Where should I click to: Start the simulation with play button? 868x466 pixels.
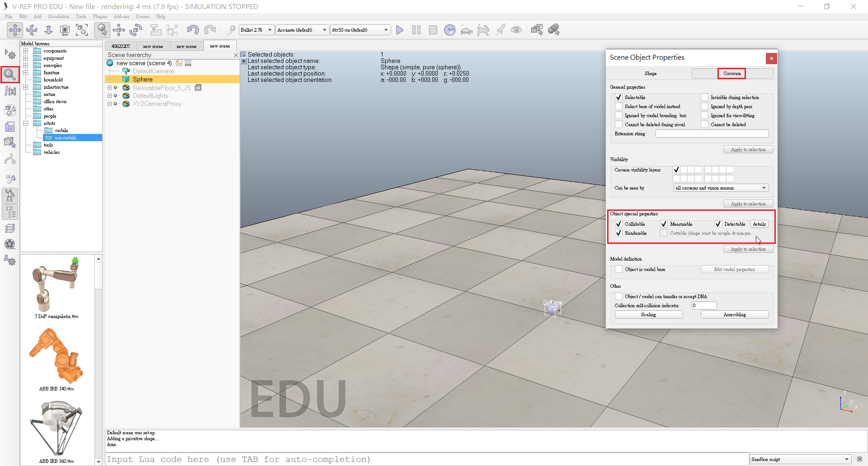(x=400, y=30)
